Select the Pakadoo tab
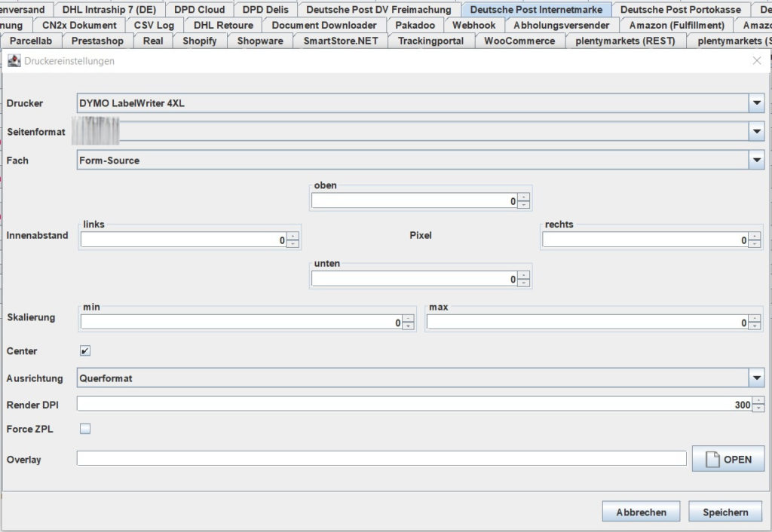 click(415, 25)
